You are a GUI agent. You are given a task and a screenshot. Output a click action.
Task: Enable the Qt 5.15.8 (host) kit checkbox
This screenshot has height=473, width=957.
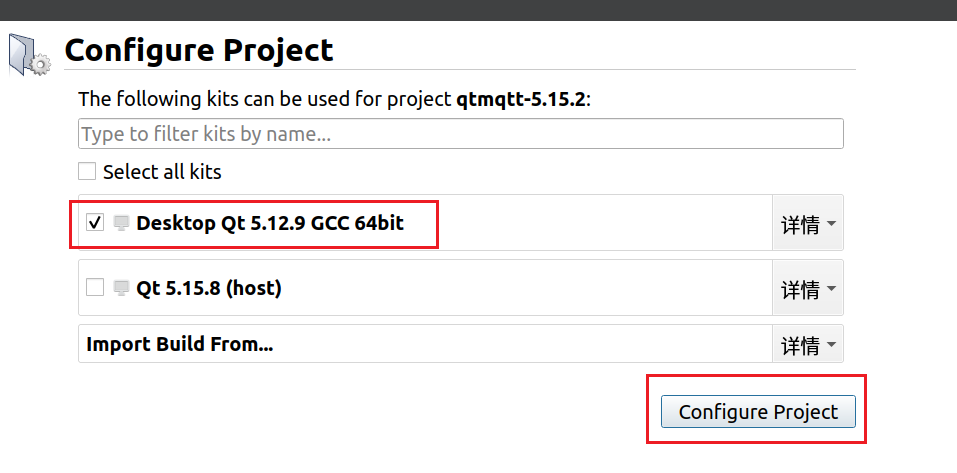point(95,287)
